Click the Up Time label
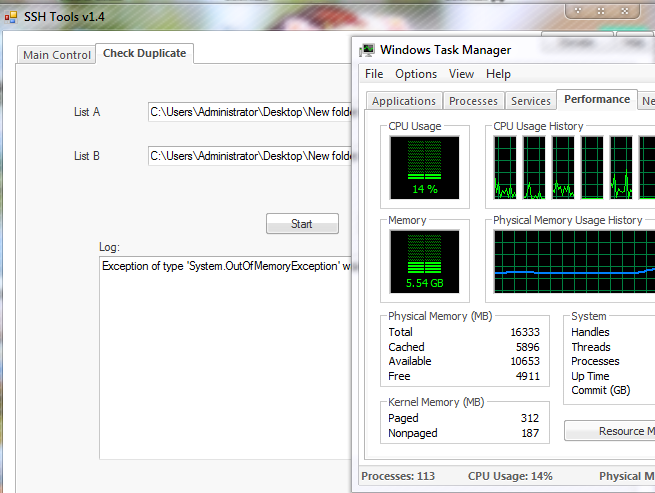 coord(590,376)
